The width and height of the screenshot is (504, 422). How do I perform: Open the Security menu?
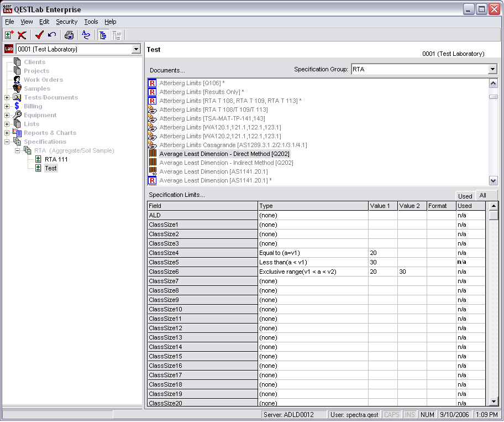(x=66, y=22)
